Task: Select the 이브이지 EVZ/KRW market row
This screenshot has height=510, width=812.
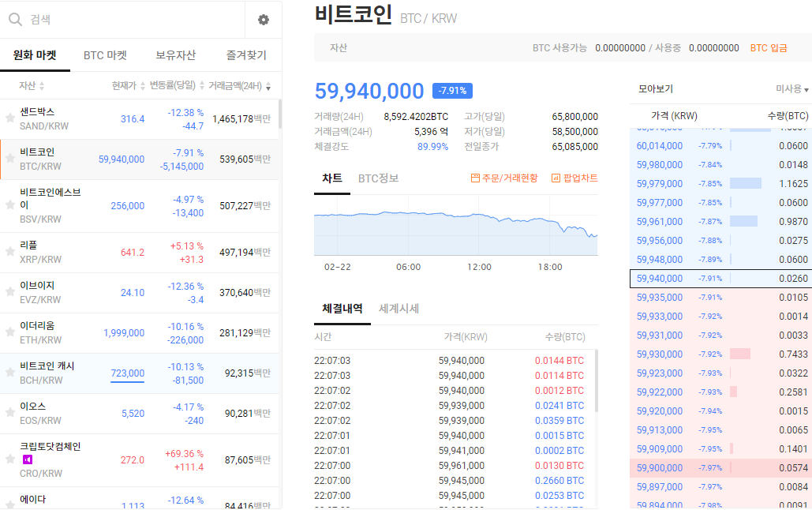Action: [x=140, y=293]
